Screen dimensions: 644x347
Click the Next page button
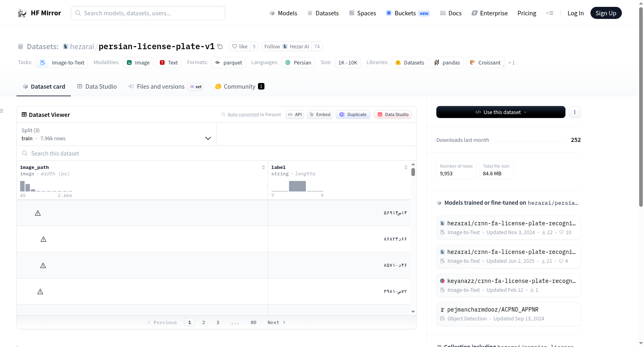[277, 322]
